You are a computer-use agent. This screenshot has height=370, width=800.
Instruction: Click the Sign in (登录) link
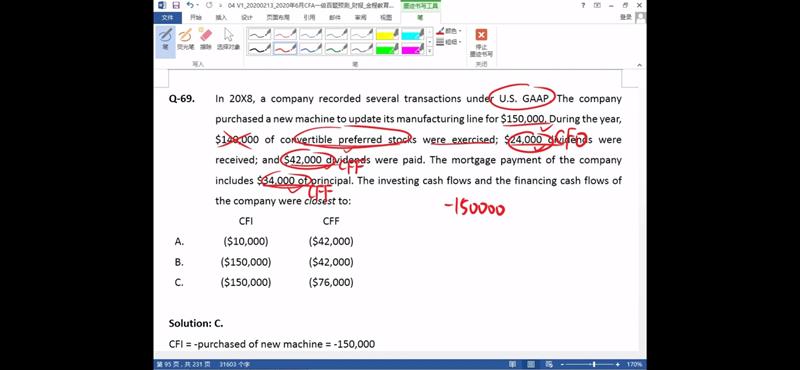pyautogui.click(x=626, y=17)
